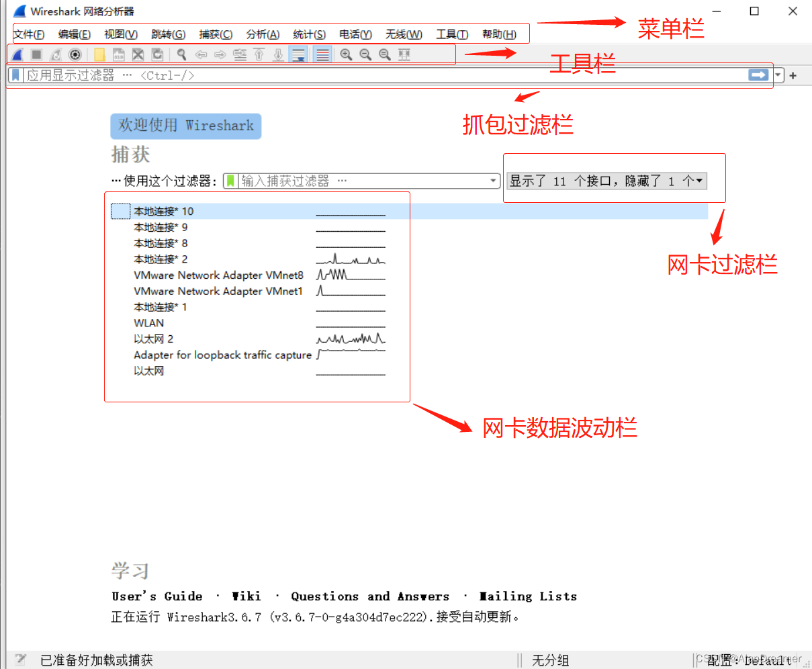The height and width of the screenshot is (669, 812).
Task: Open the Questions and Answers link
Action: coord(370,596)
